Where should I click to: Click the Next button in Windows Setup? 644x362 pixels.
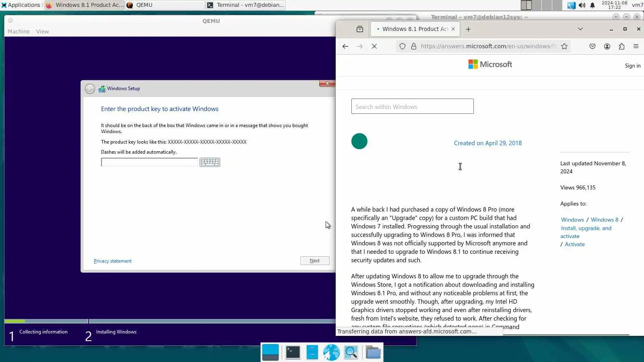pos(315,261)
